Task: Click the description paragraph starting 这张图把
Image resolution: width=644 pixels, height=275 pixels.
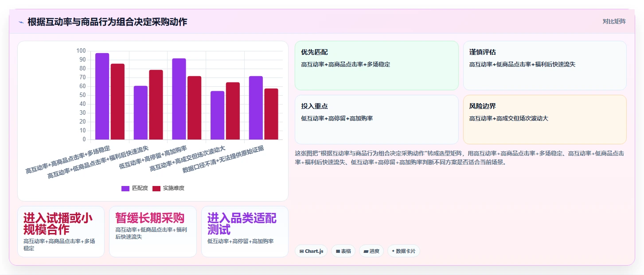Action: point(460,158)
